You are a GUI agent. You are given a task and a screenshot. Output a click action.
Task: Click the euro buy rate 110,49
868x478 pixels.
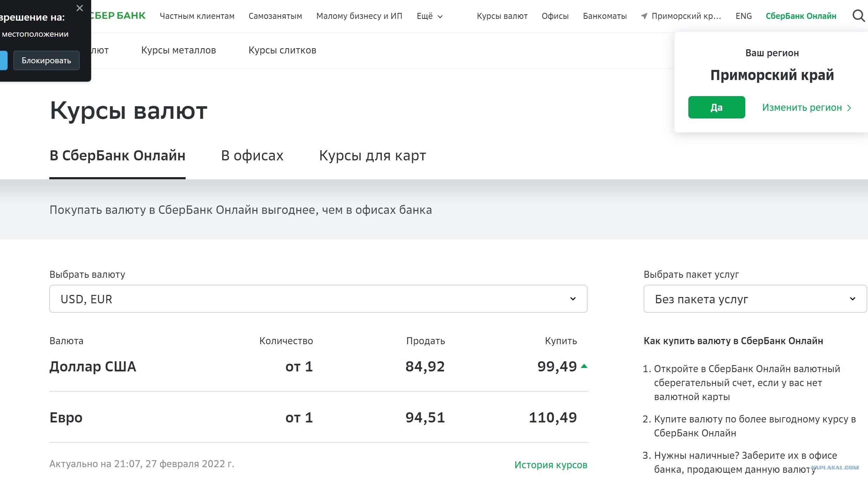553,418
